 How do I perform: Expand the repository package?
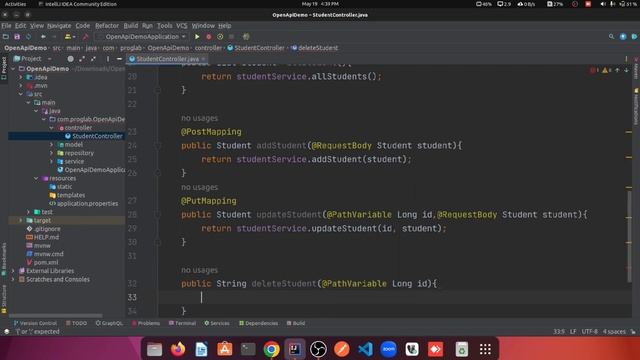tap(51, 153)
